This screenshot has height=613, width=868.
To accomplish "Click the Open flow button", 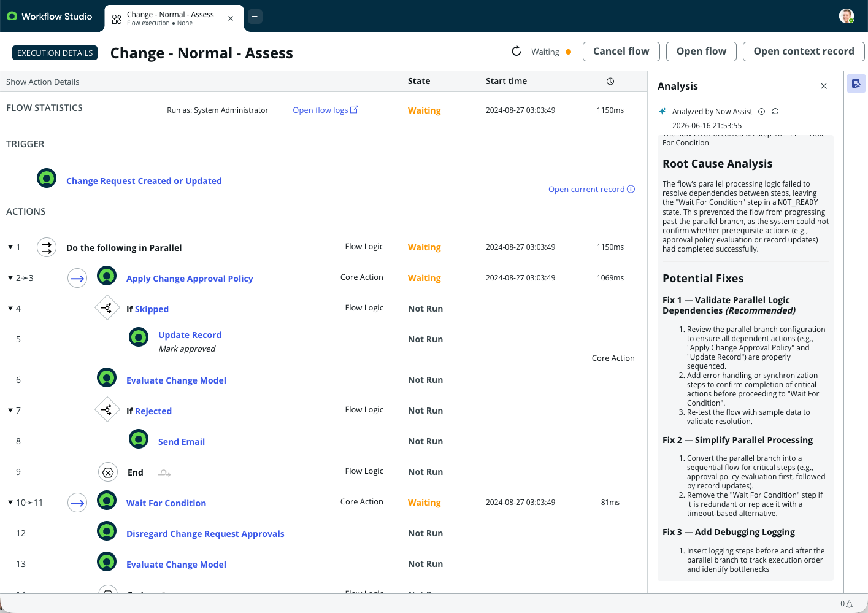I will click(x=701, y=52).
